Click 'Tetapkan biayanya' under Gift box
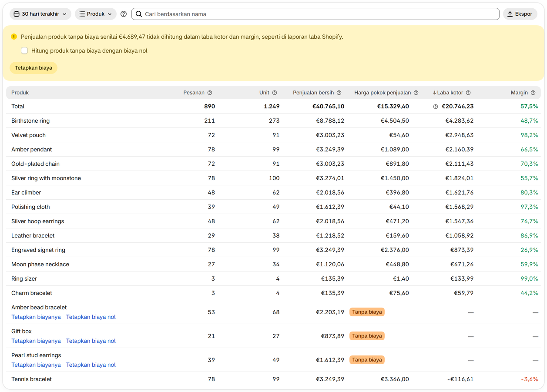This screenshot has height=392, width=547. coord(36,341)
